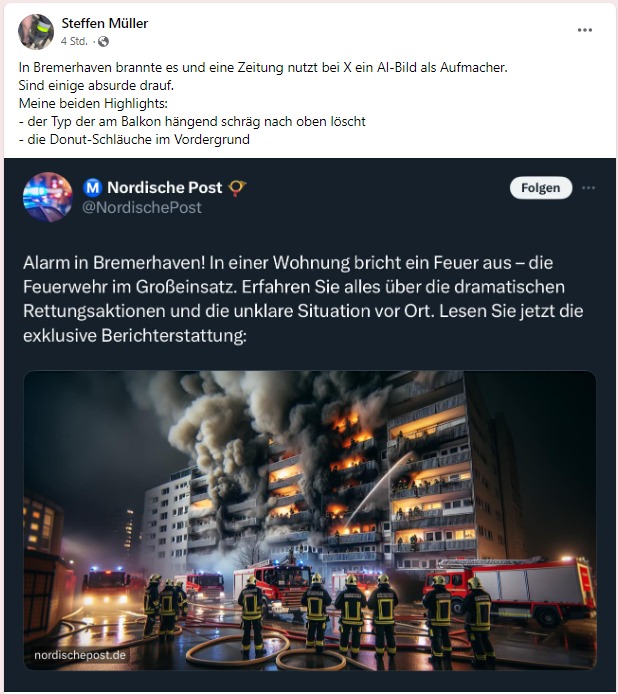Click the group of firefighters in the image
Viewport: 618px width, 694px height.
[319, 615]
